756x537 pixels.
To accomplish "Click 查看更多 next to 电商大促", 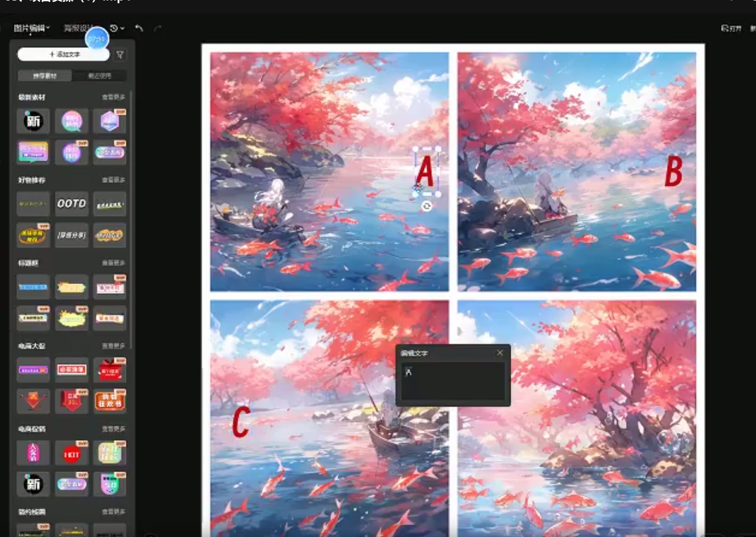I will [113, 346].
